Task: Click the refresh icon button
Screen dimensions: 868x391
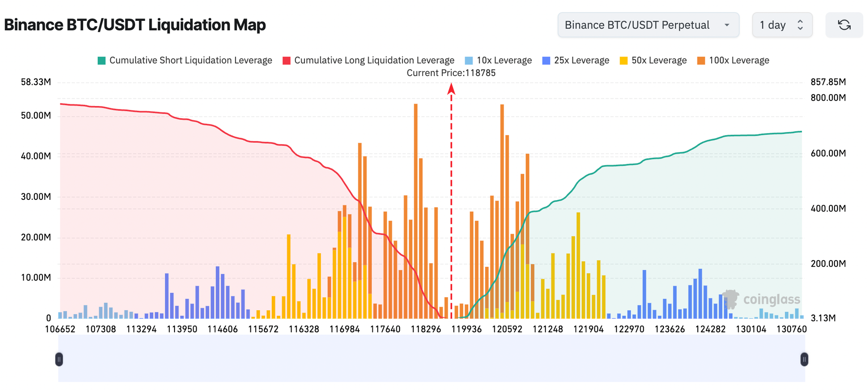Action: pyautogui.click(x=844, y=25)
